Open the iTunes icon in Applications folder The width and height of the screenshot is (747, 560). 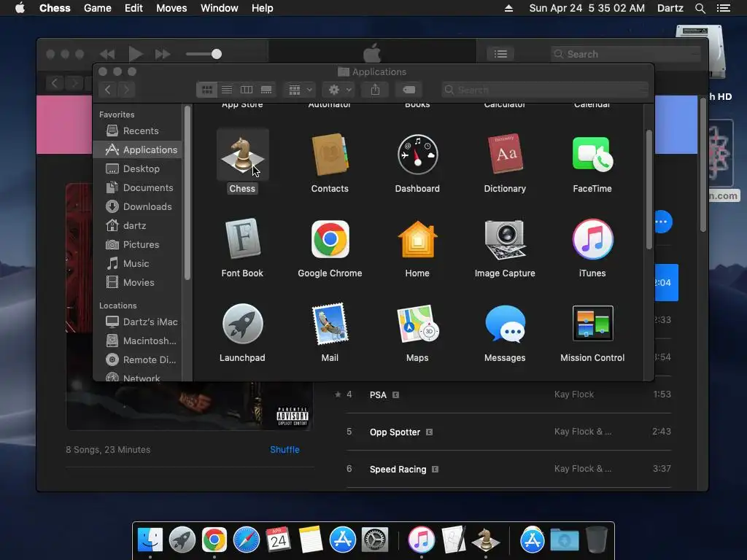click(592, 239)
